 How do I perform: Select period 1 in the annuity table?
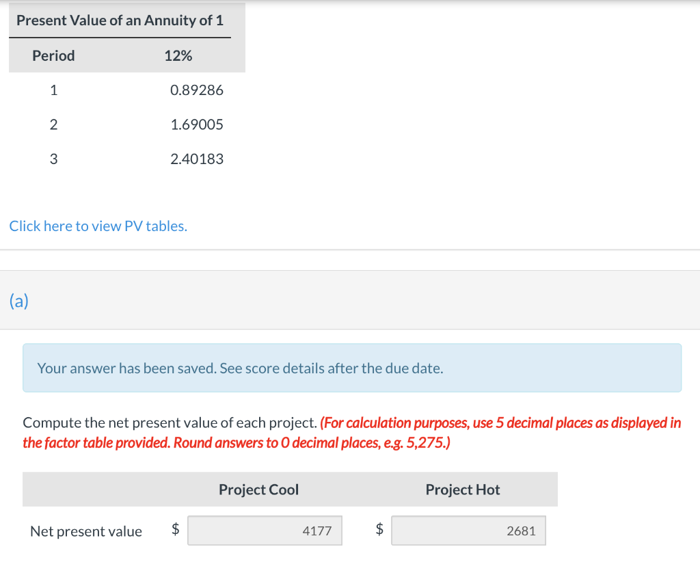(x=53, y=90)
